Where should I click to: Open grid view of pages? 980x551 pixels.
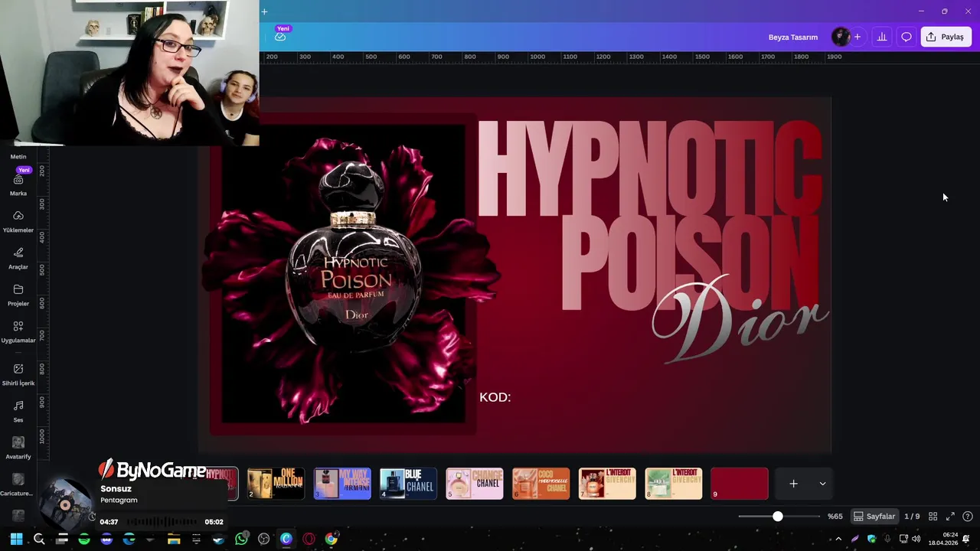tap(933, 517)
